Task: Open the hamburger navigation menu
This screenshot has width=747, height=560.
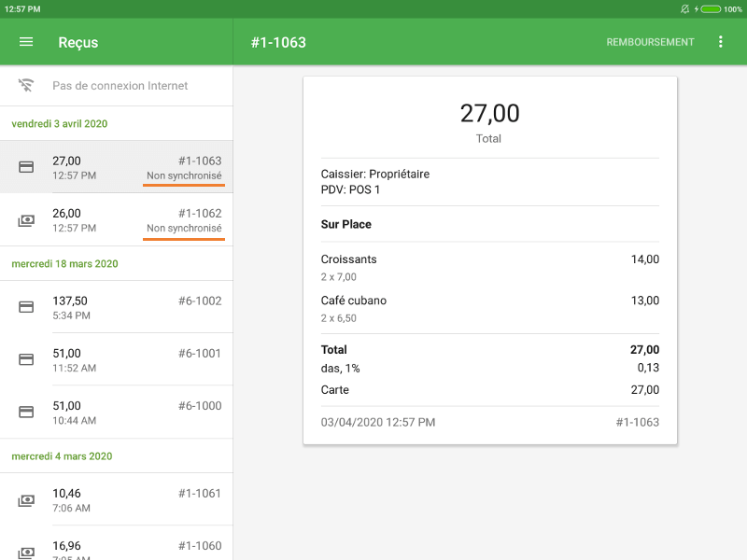Action: click(26, 42)
